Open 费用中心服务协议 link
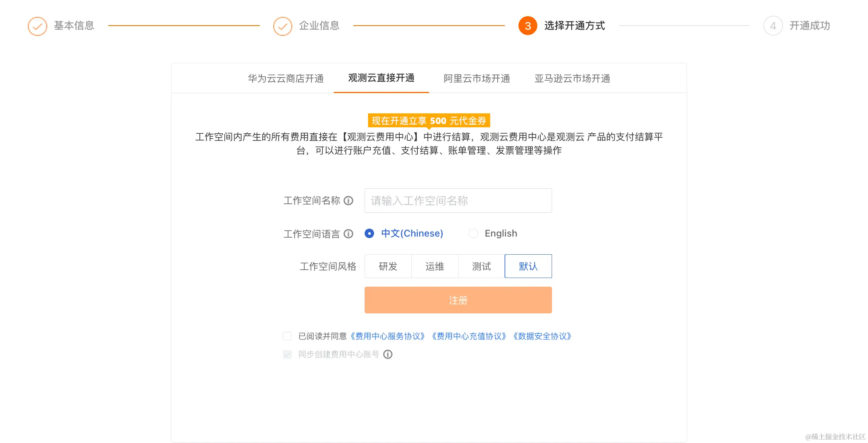Image resolution: width=868 pixels, height=443 pixels. click(x=387, y=336)
